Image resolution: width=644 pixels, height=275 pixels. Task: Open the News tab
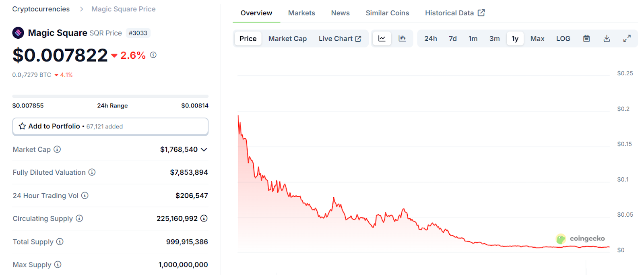341,13
